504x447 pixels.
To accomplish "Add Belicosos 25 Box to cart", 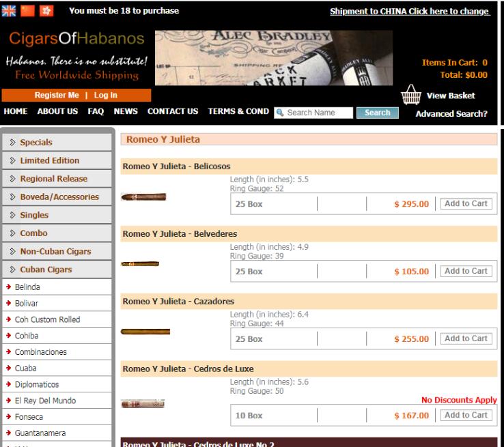I will tap(466, 203).
